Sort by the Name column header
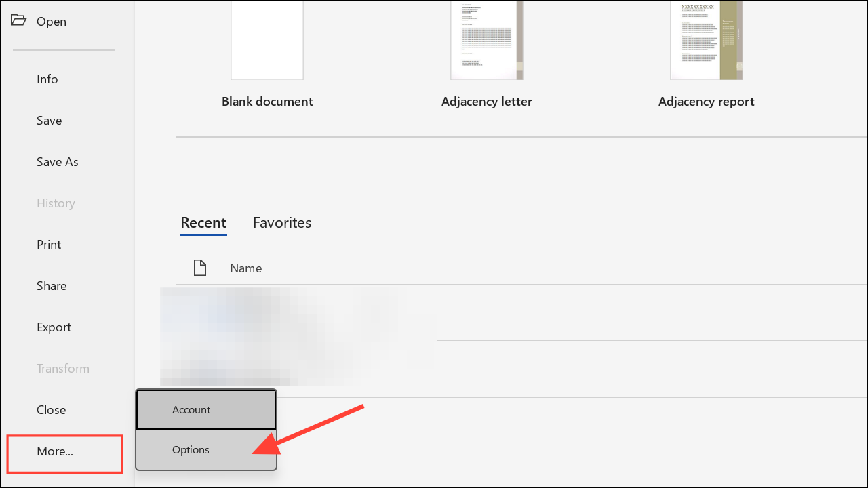 click(246, 268)
